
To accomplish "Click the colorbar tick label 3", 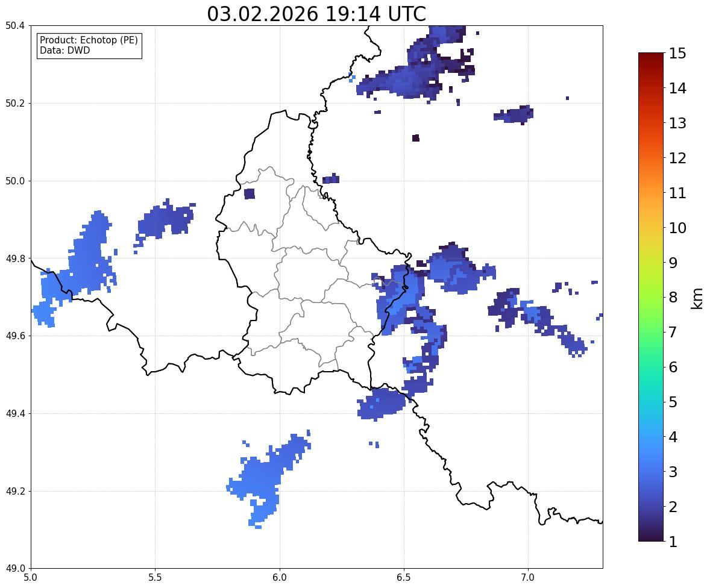I will 673,472.
